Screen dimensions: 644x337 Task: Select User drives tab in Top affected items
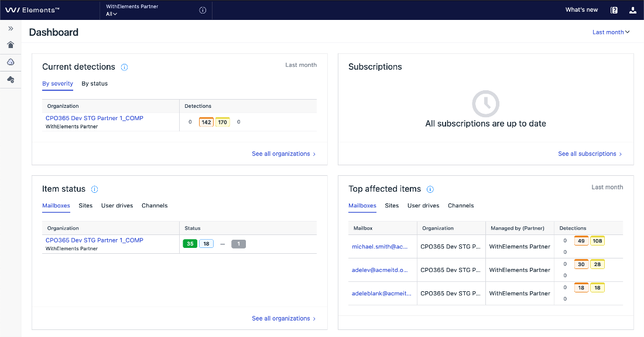click(423, 206)
